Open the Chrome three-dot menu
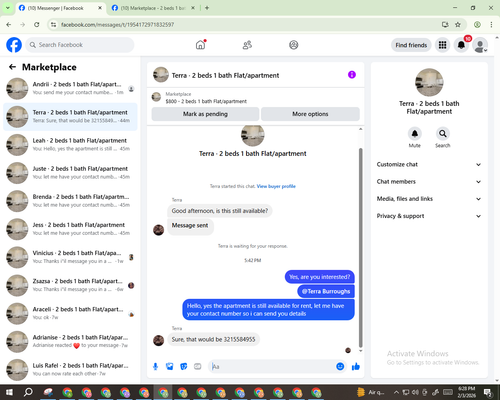The width and height of the screenshot is (500, 400). click(x=491, y=25)
